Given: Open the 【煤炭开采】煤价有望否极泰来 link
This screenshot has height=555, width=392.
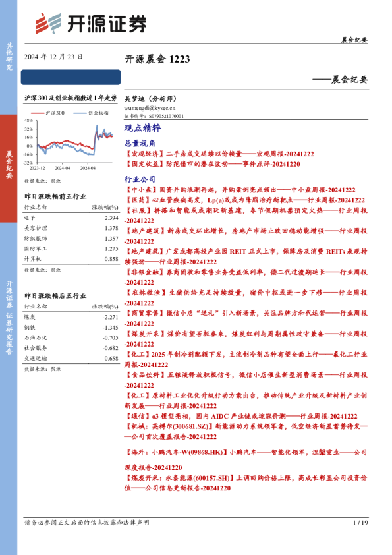Looking at the screenshot, I should [x=246, y=339].
